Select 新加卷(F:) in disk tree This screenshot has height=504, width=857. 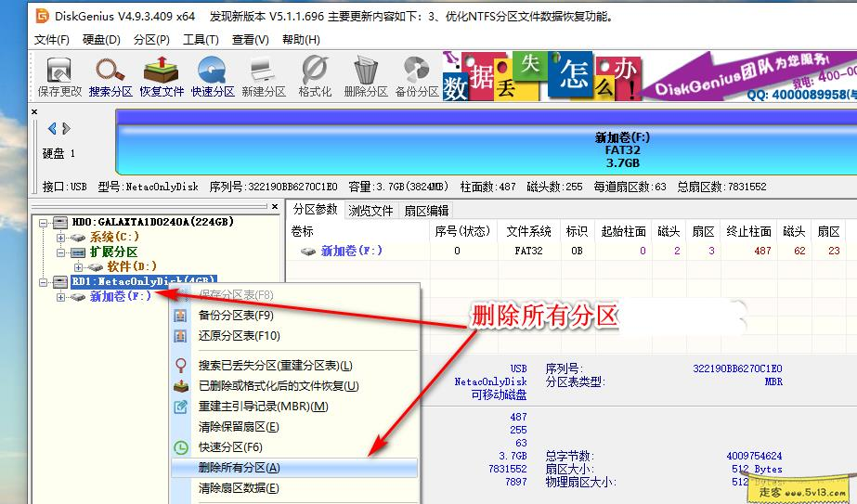tap(121, 296)
